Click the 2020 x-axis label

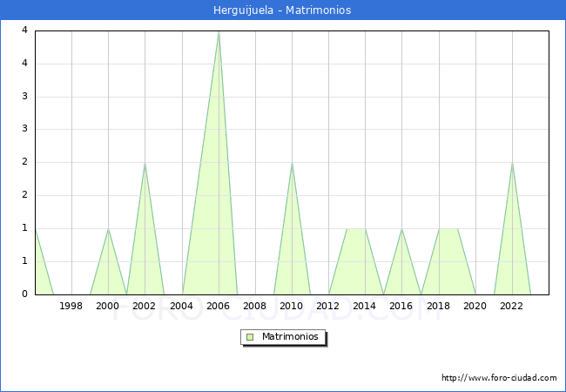[475, 306]
